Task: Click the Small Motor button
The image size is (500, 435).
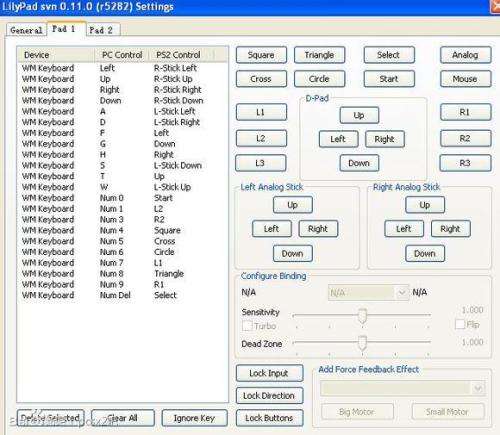Action: pyautogui.click(x=448, y=412)
